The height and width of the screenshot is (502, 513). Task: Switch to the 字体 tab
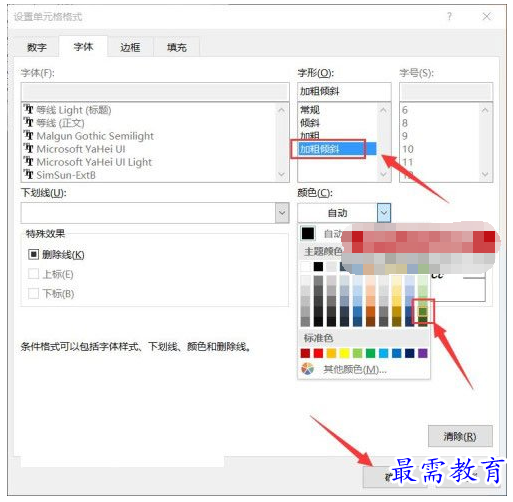coord(83,47)
